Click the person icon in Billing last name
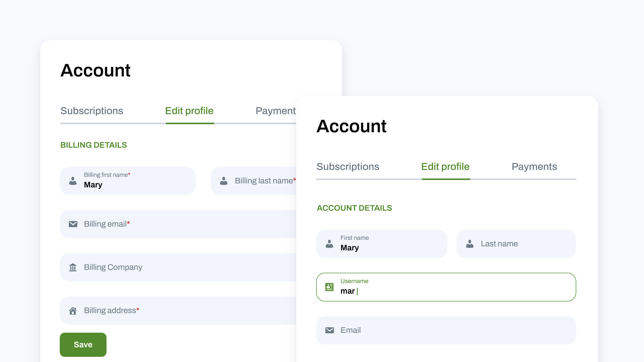This screenshot has width=644, height=362. coord(224,181)
